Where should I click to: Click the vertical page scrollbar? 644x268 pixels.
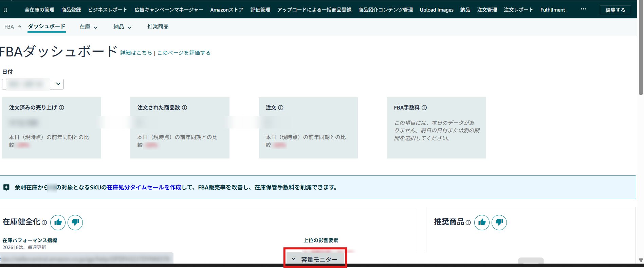641,48
